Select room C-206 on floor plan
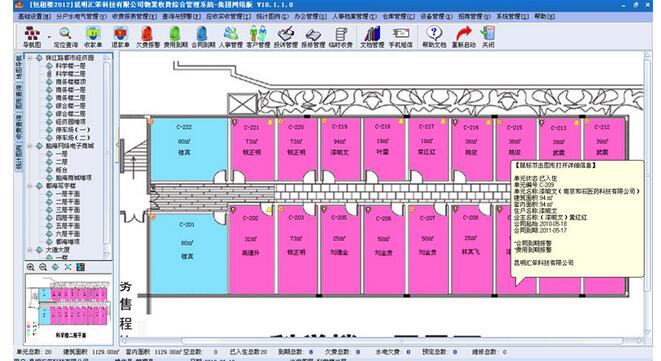Screen dimensions: 661x361 (384, 250)
